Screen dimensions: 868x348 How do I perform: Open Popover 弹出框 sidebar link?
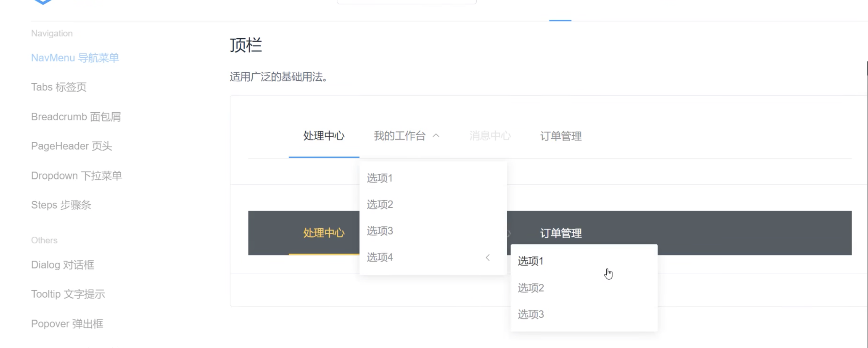[67, 324]
